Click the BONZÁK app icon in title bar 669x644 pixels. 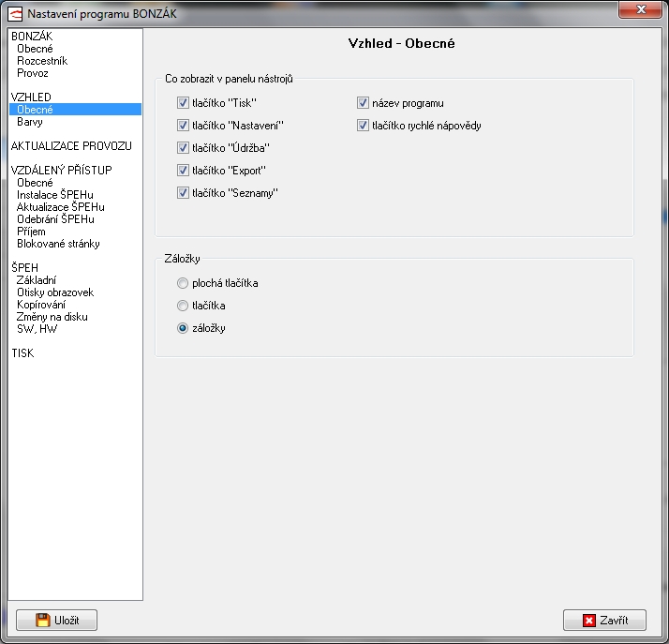click(15, 14)
